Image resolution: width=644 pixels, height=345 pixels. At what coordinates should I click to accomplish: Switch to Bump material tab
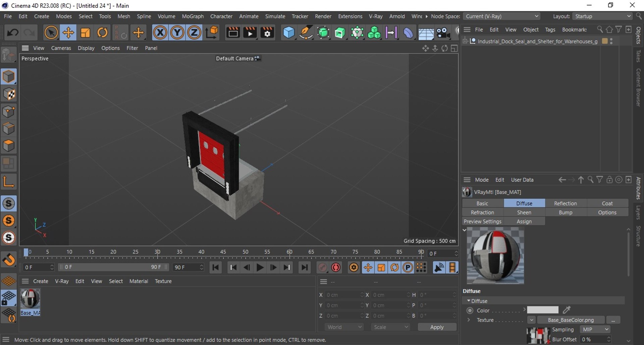tap(566, 212)
